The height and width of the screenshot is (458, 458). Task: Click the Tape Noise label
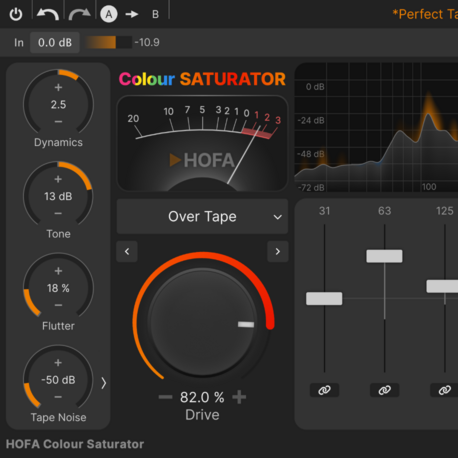coord(58,417)
